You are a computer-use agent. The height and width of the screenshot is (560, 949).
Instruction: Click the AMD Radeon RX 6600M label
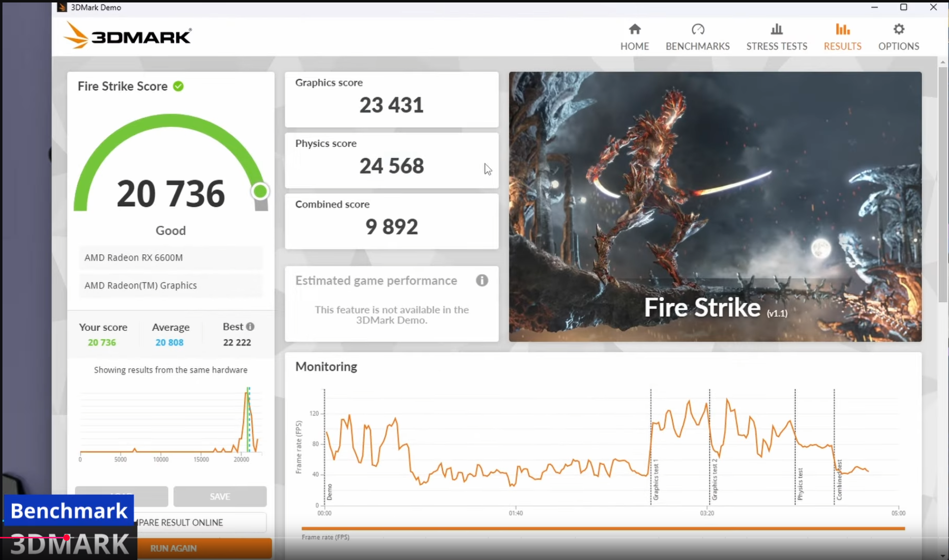pos(171,258)
